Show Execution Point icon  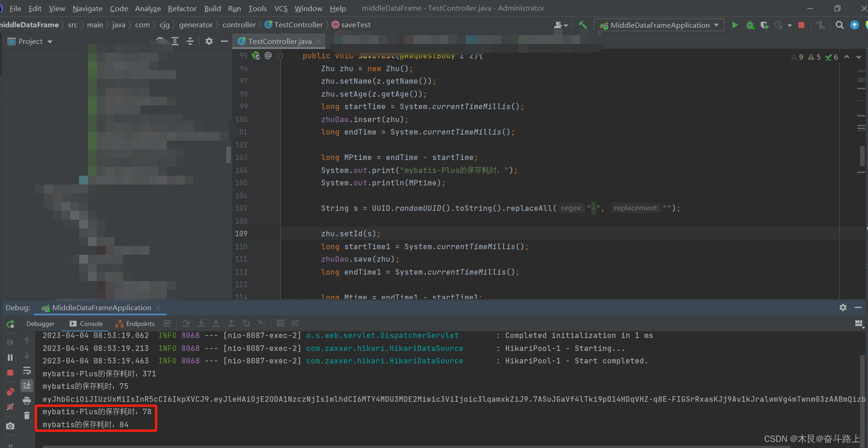click(167, 323)
